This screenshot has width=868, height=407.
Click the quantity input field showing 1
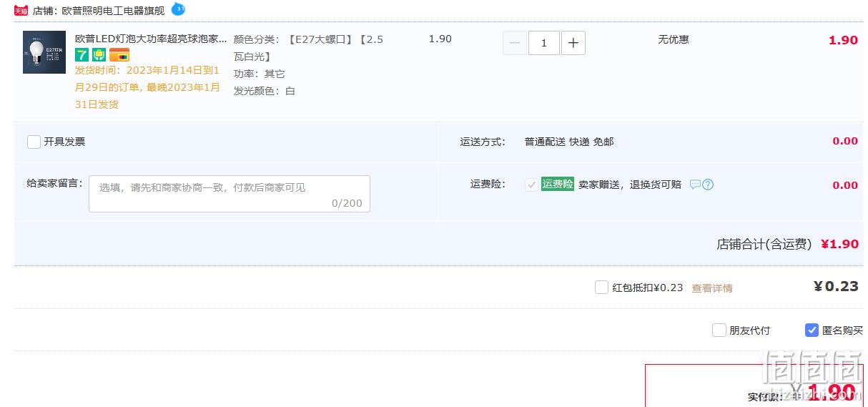click(544, 43)
